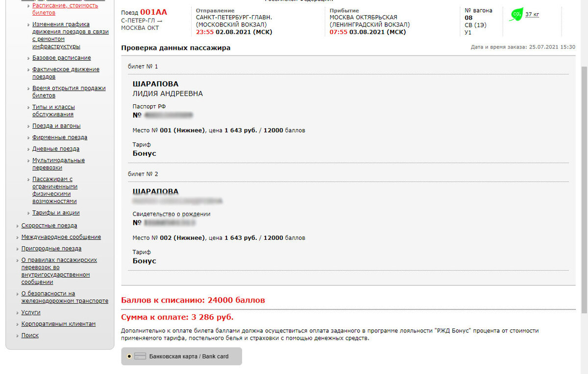Image resolution: width=588 pixels, height=374 pixels.
Task: Open Фактическое движение поездов
Action: 66,73
